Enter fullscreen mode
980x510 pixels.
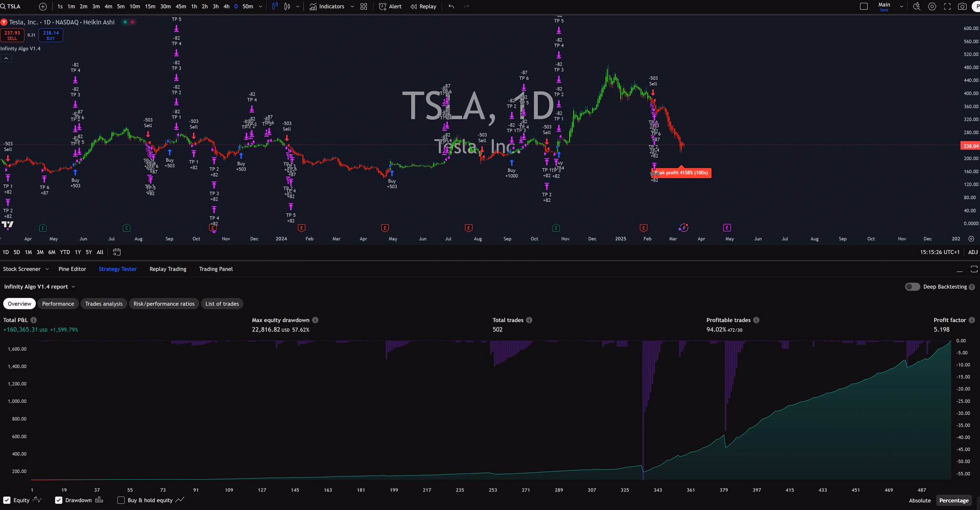(948, 6)
